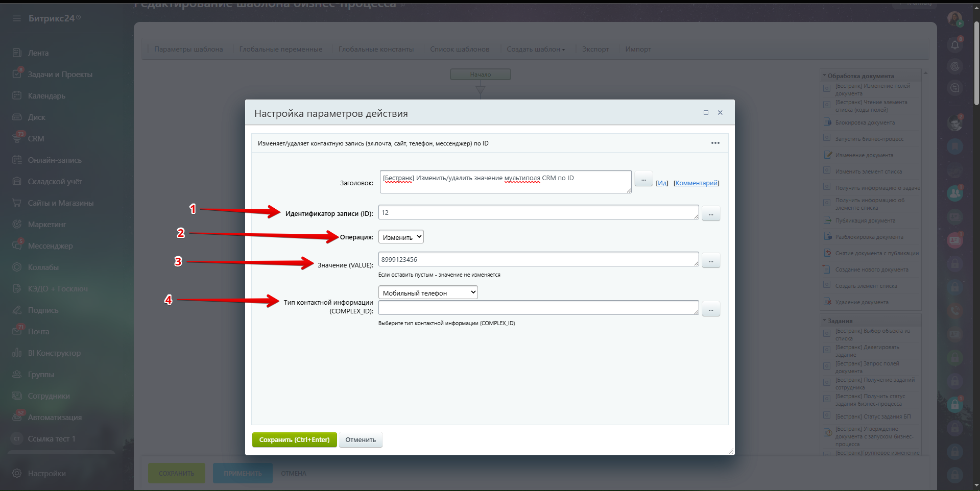Select the "Изменение документа" action icon
Screen dimensions: 980x491
pos(828,155)
